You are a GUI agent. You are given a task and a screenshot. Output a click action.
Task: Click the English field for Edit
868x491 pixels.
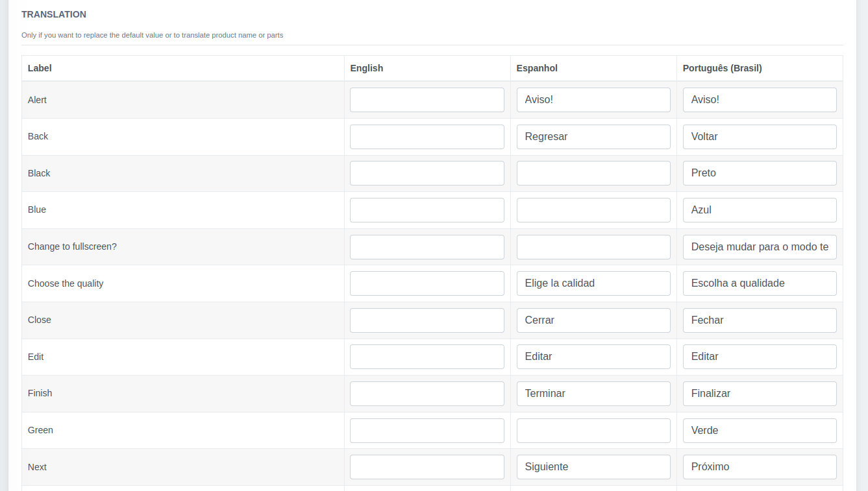click(427, 357)
